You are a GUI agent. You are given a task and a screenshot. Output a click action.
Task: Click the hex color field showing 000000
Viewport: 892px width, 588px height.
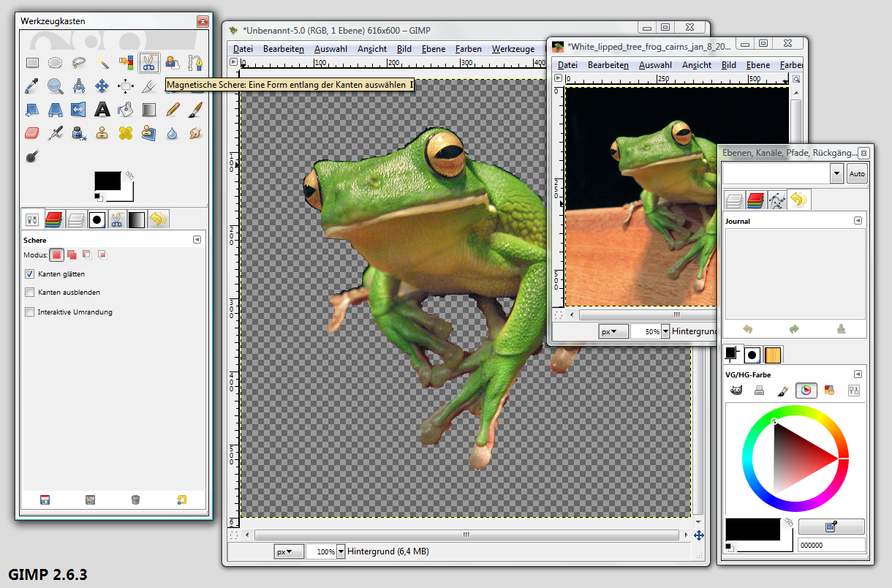coord(831,545)
